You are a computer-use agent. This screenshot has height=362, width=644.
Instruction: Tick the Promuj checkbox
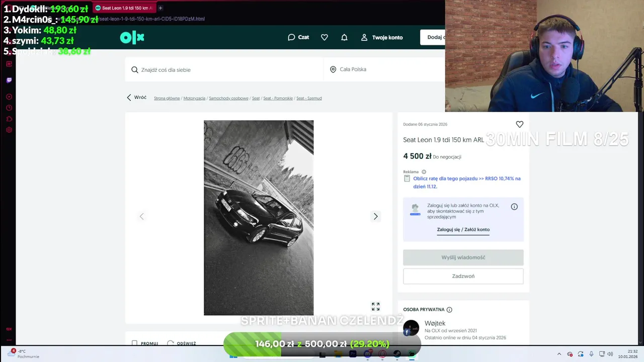pyautogui.click(x=134, y=343)
